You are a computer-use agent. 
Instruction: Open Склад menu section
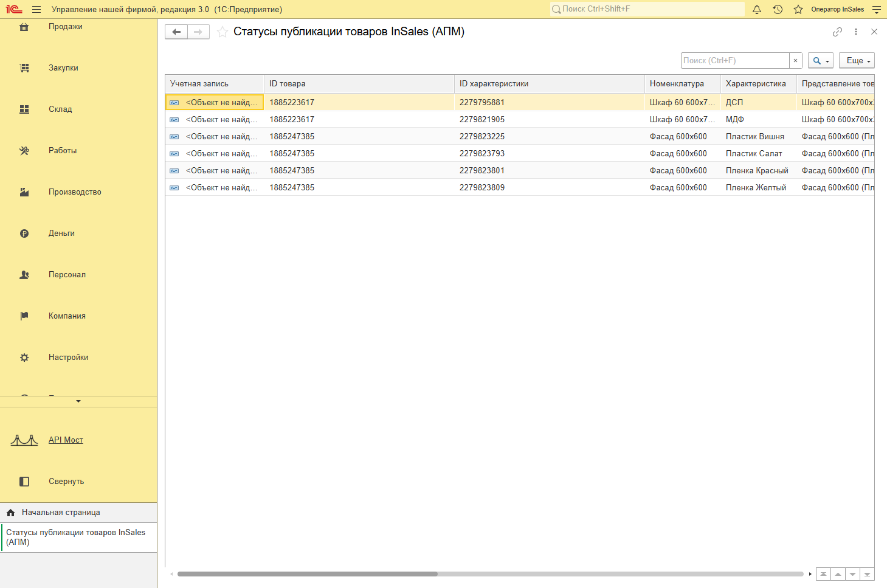pos(60,109)
